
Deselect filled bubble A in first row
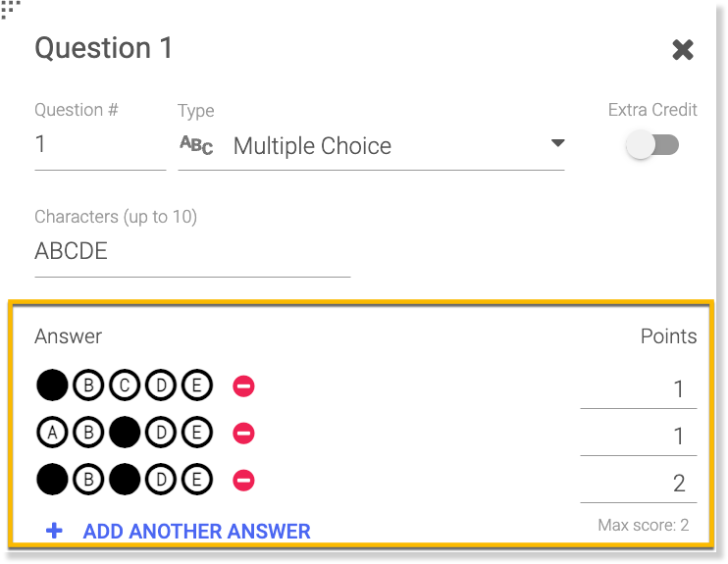(x=52, y=385)
